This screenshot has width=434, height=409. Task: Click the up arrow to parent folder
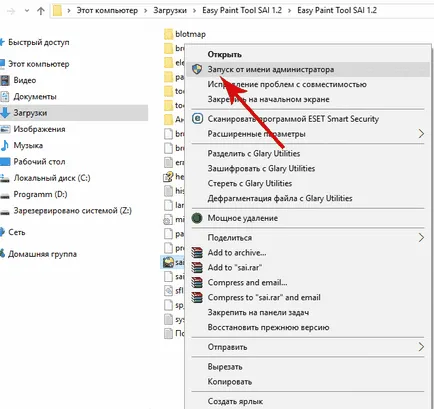click(x=41, y=11)
